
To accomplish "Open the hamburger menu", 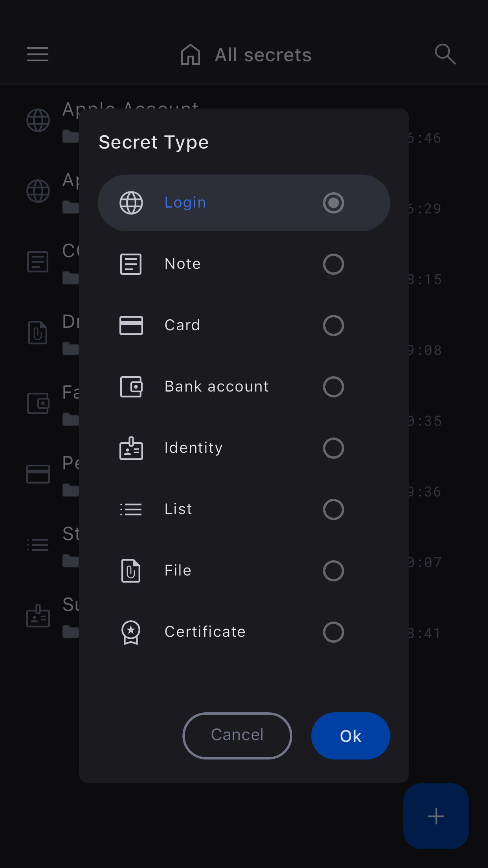I will 38,54.
